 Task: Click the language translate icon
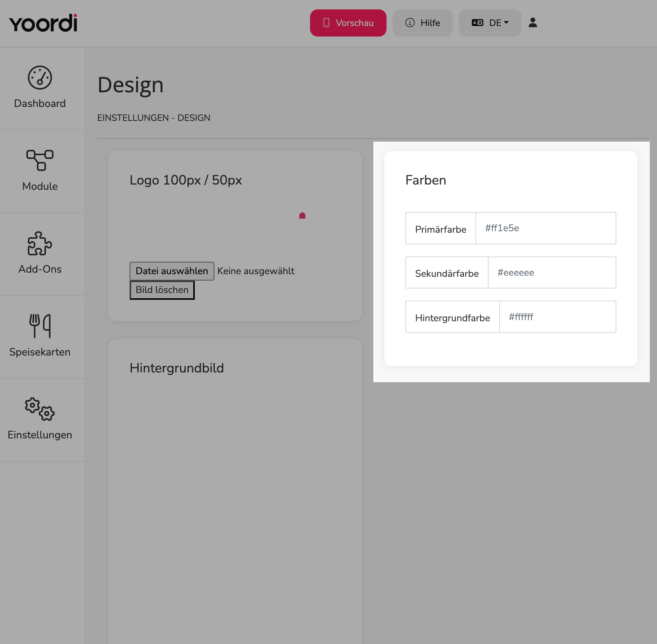tap(477, 23)
